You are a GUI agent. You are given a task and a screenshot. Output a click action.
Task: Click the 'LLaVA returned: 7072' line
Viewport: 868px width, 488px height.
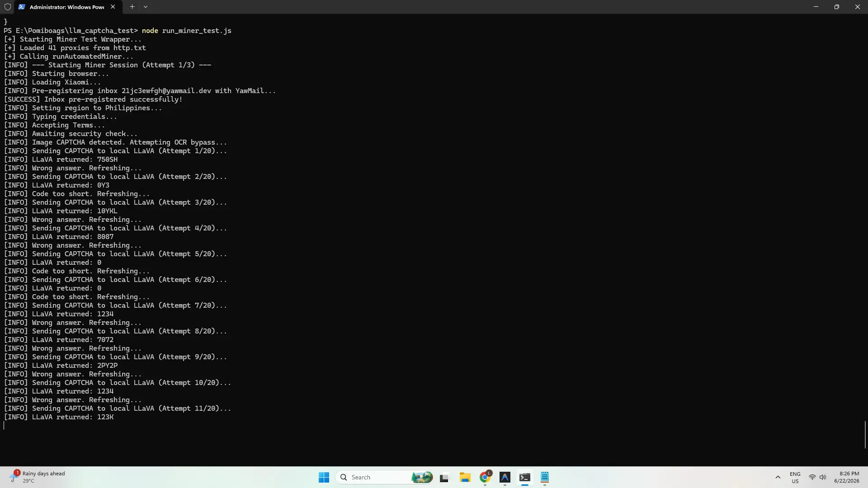(x=58, y=340)
